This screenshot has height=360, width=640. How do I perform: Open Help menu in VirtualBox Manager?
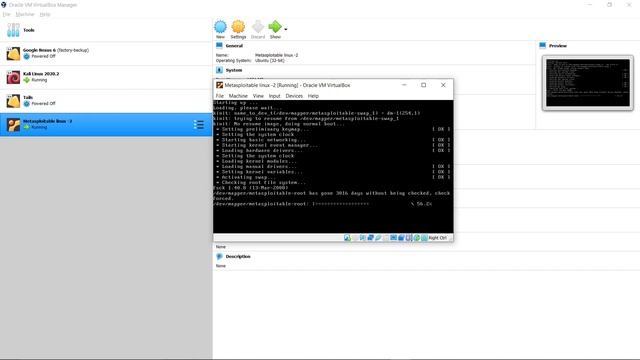pos(45,14)
